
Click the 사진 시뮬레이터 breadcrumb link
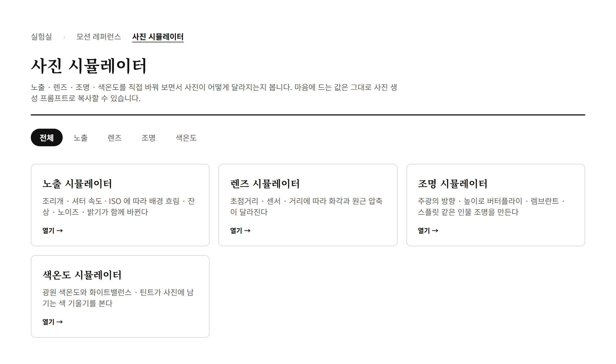158,37
